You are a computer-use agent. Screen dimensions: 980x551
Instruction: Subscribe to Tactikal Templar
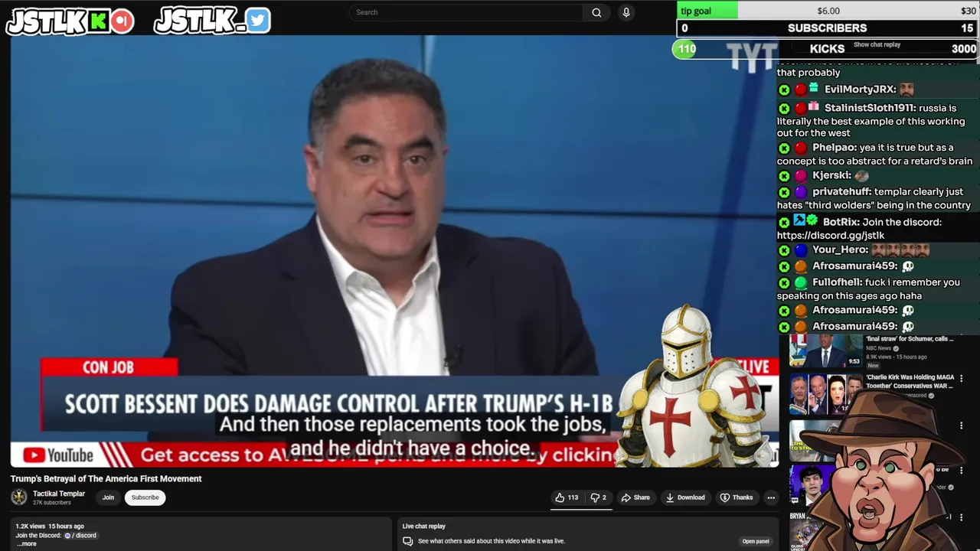[145, 497]
